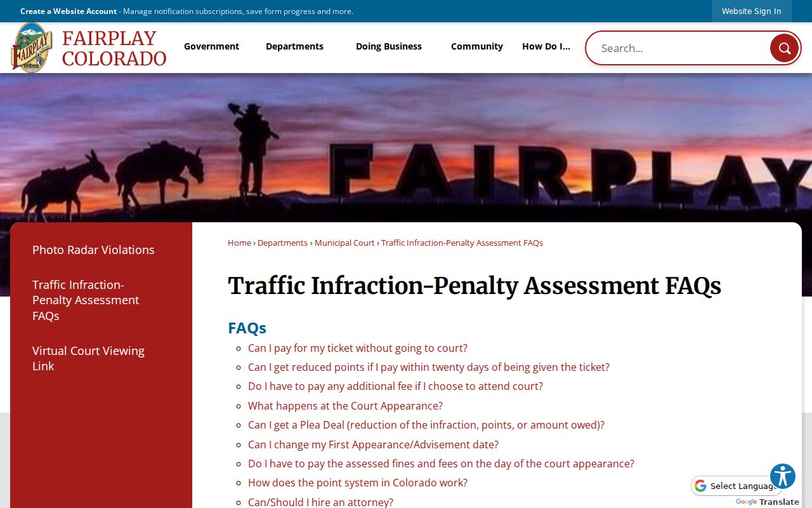The image size is (812, 508).
Task: Click Create a Website Account link
Action: tap(69, 11)
